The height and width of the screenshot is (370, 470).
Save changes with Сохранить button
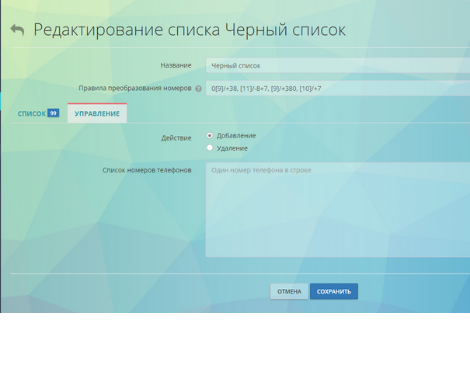pyautogui.click(x=334, y=291)
